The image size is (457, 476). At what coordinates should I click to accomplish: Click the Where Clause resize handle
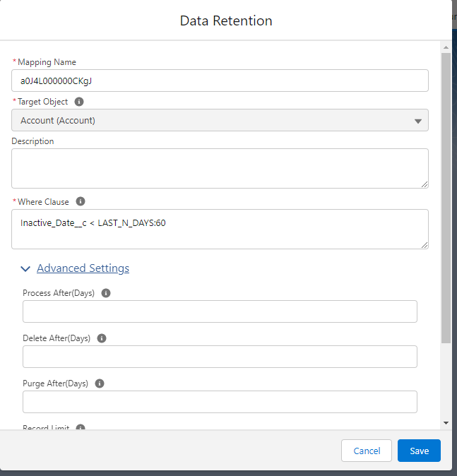point(425,245)
